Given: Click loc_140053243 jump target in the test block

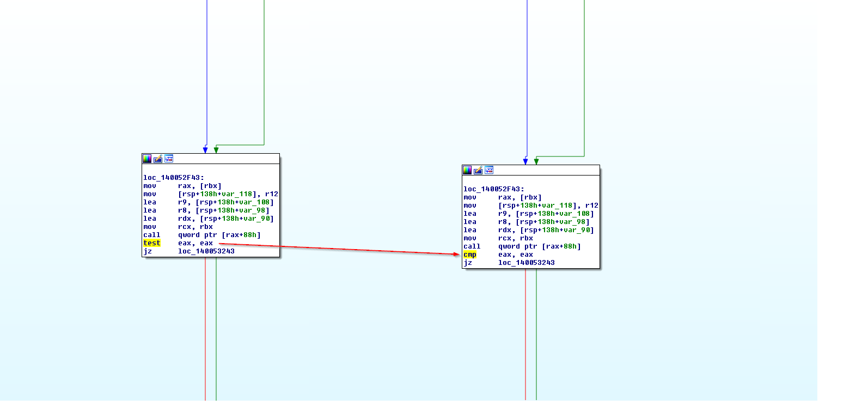Looking at the screenshot, I should [x=206, y=251].
